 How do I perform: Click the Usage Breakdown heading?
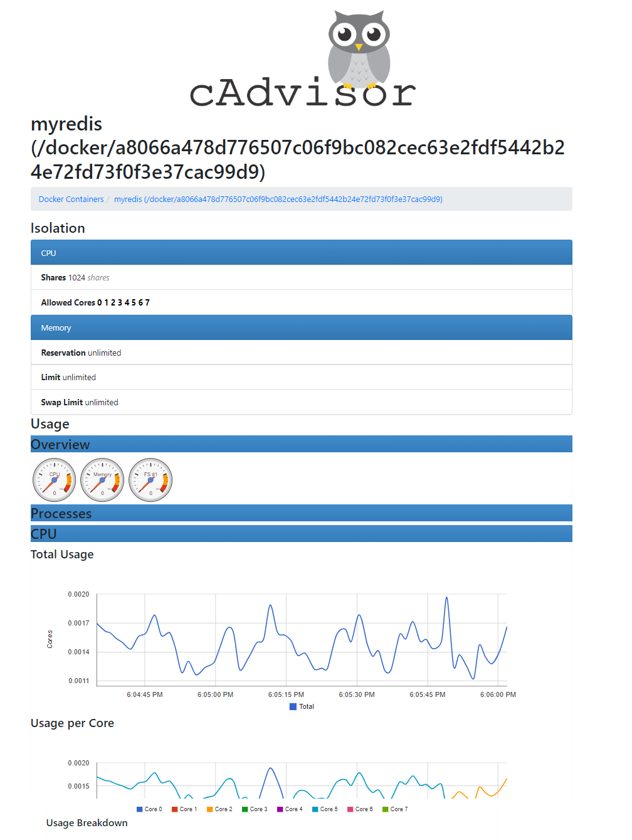click(x=87, y=823)
